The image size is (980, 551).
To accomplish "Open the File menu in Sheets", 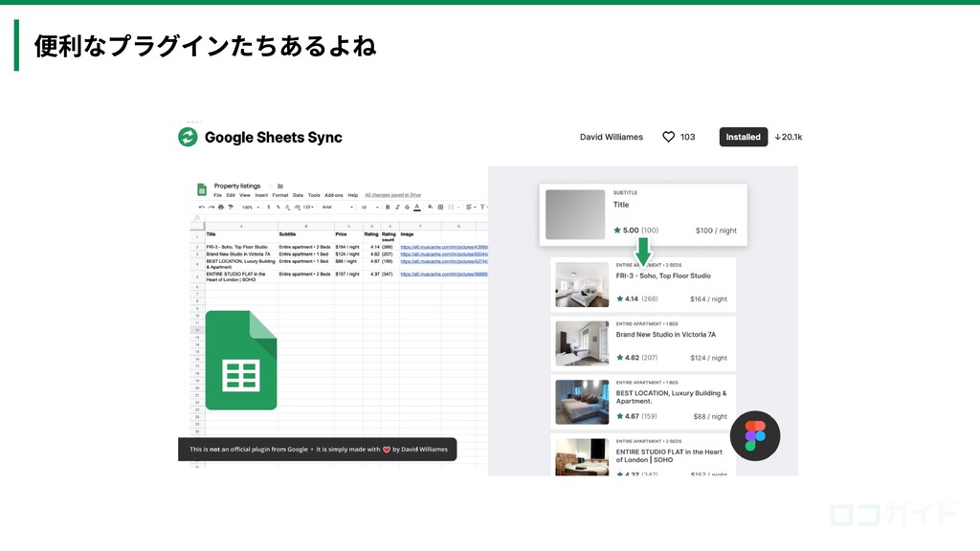I will [x=217, y=195].
